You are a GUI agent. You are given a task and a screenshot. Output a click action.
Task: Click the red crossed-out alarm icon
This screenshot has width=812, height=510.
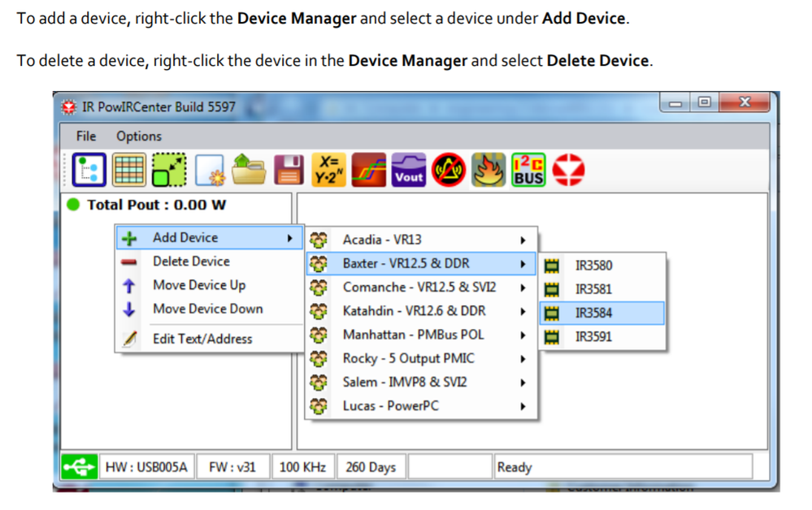tap(449, 170)
